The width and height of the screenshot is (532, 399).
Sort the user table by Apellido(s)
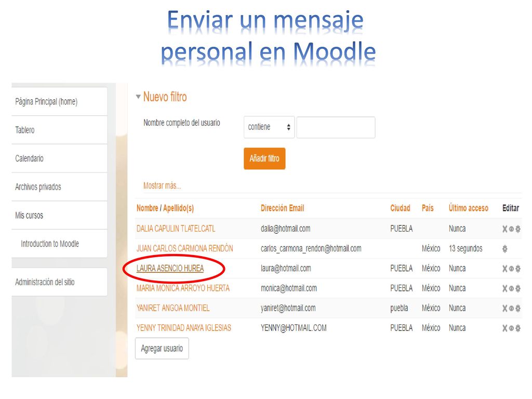click(179, 208)
